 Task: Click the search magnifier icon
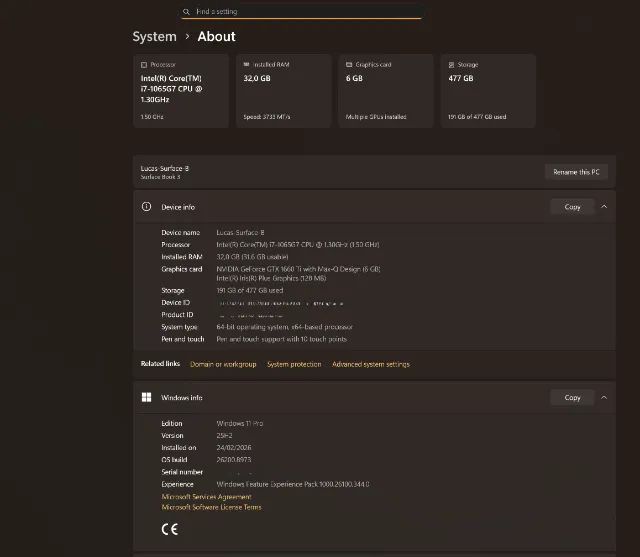pyautogui.click(x=186, y=11)
